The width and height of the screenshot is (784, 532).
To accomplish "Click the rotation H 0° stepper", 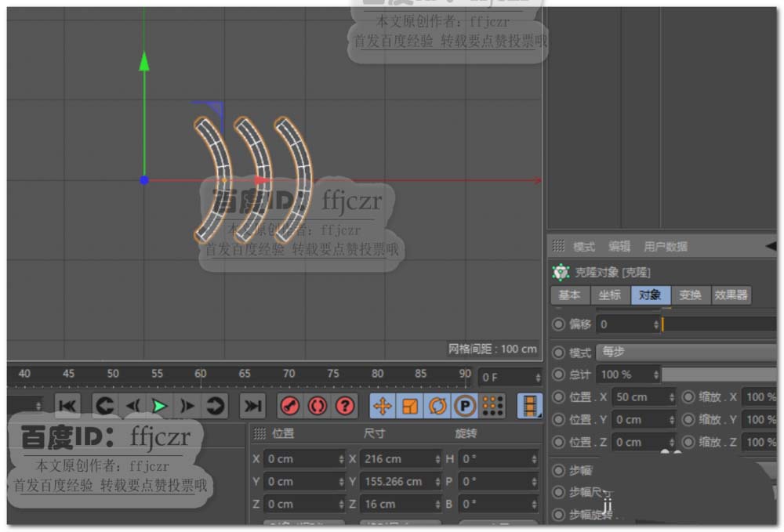I will click(534, 459).
